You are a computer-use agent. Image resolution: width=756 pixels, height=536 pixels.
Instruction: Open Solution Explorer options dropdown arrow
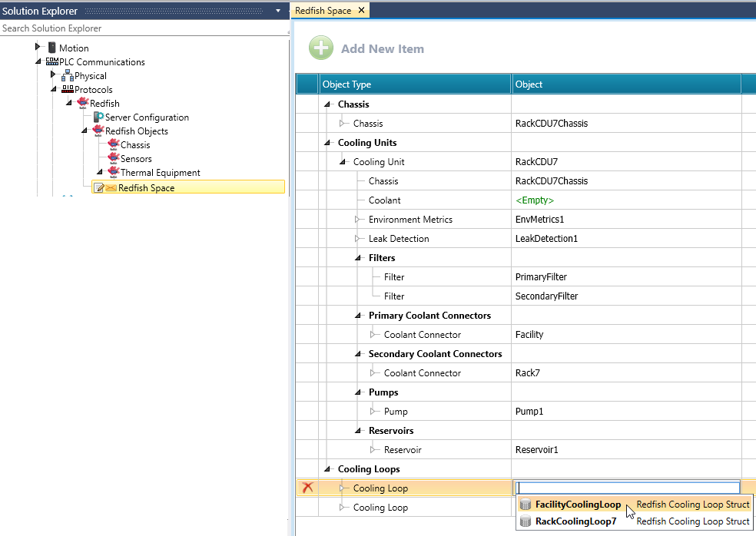(x=277, y=12)
